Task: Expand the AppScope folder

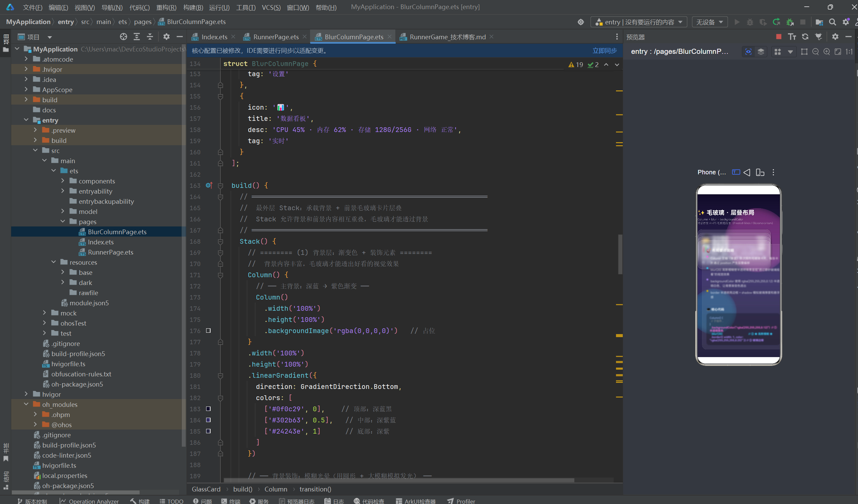Action: (26, 90)
